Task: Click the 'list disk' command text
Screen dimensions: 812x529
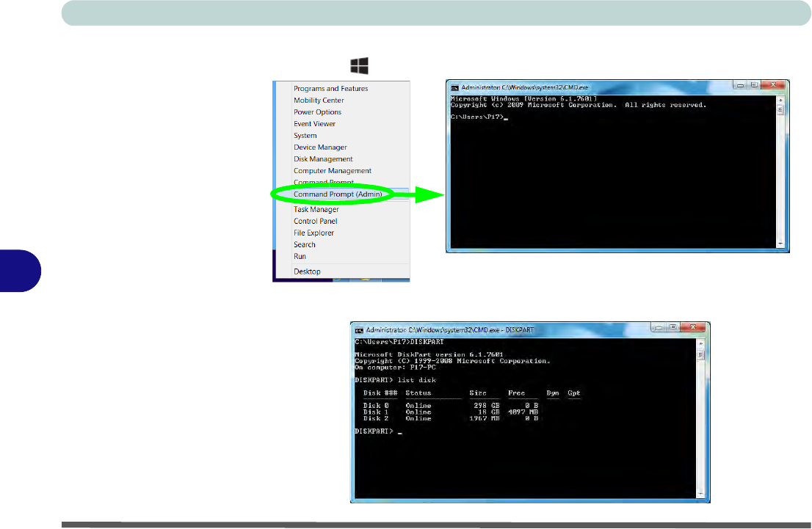Action: 417,380
